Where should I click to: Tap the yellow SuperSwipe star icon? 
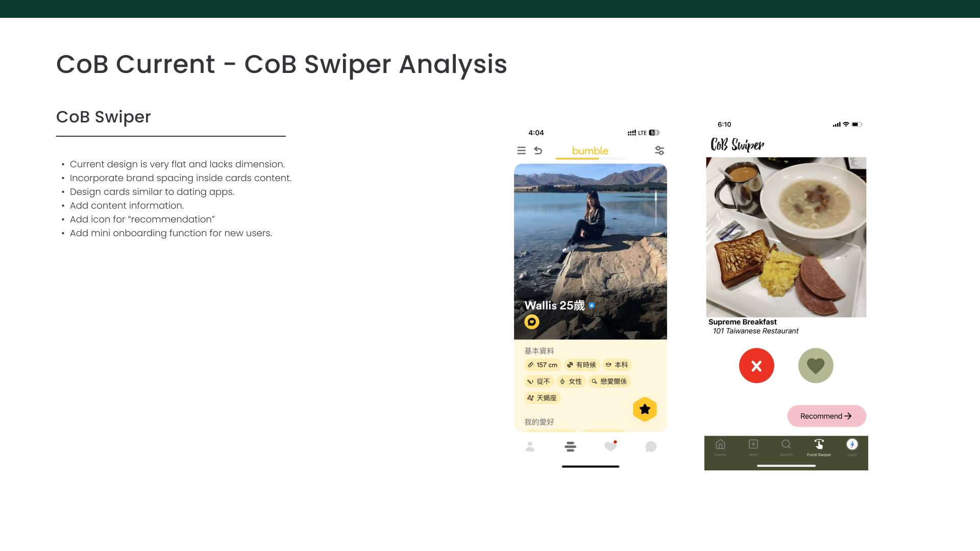[x=645, y=409]
